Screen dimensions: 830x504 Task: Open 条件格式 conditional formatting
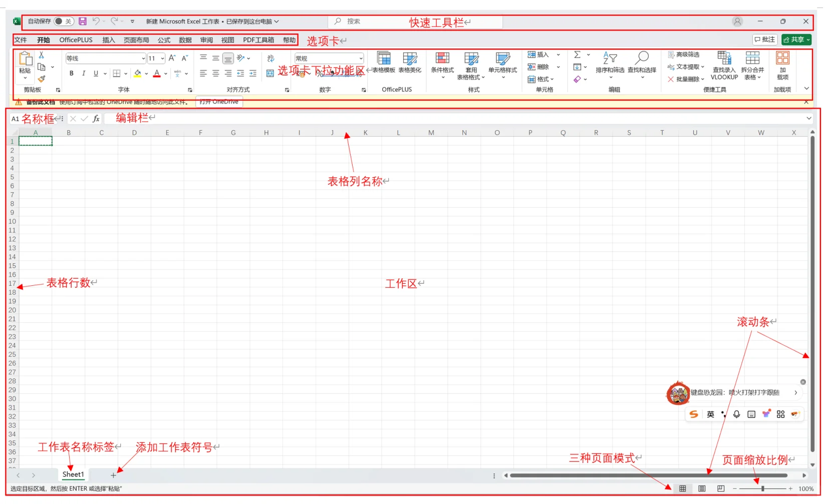(x=442, y=66)
